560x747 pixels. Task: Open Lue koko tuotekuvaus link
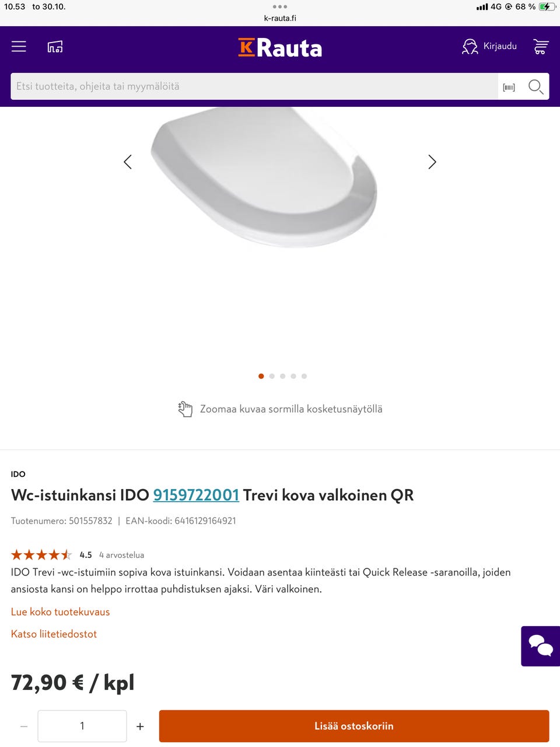60,612
